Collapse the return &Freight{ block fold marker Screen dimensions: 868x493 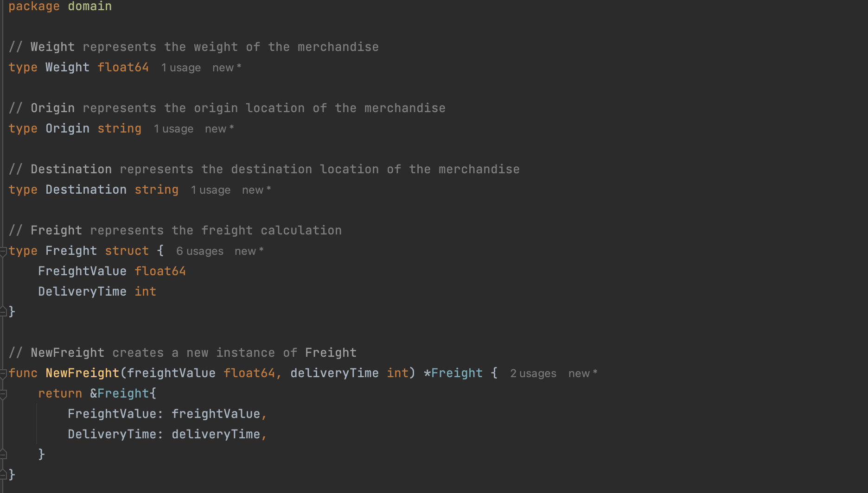point(3,394)
